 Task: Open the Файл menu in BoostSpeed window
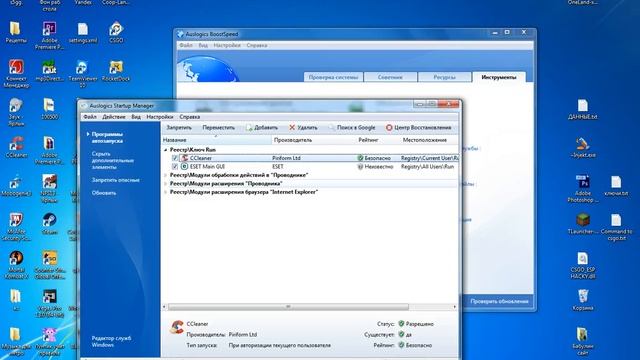click(x=186, y=45)
